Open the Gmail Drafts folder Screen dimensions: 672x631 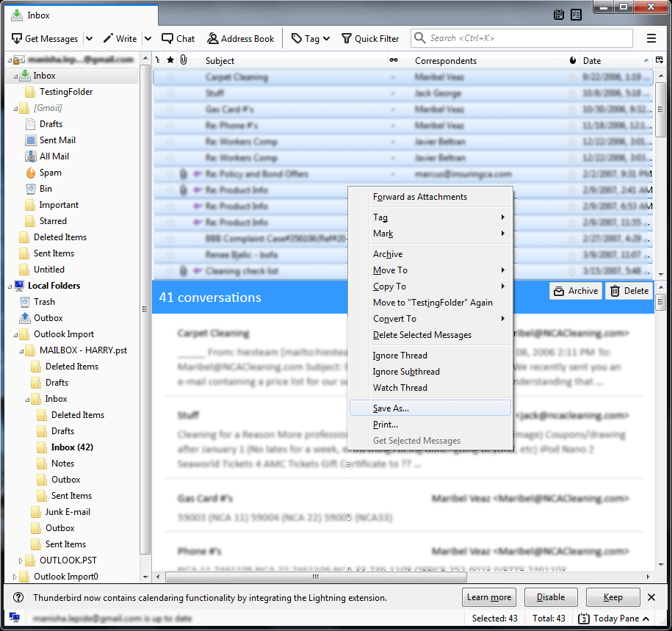point(51,124)
